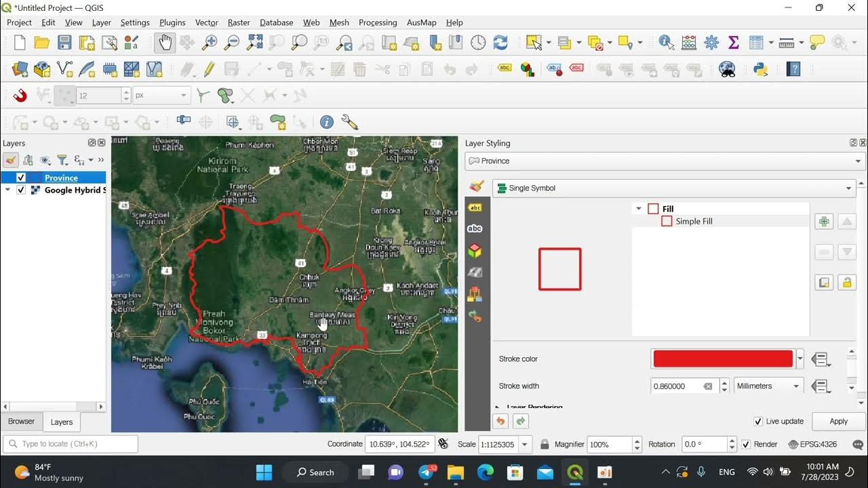This screenshot has width=868, height=488.
Task: Open the scale dropdown arrow
Action: (x=525, y=445)
